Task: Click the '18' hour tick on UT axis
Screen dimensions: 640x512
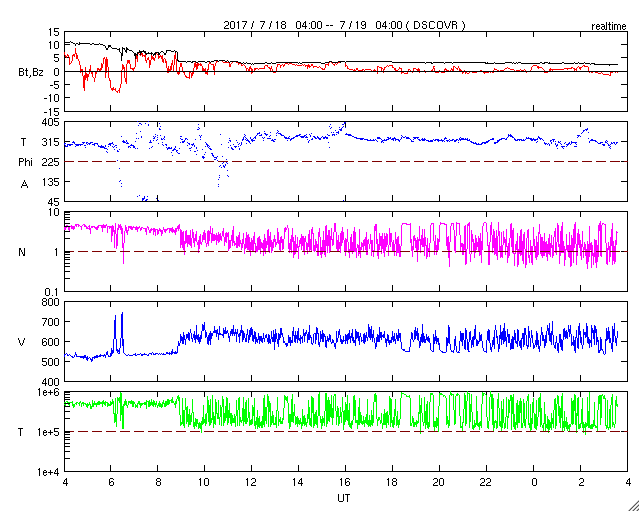Action: [x=392, y=482]
